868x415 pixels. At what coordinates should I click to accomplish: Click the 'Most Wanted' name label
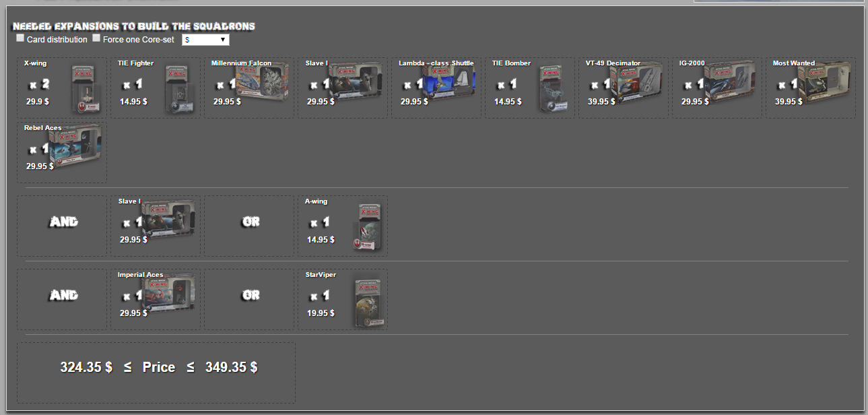coord(794,63)
